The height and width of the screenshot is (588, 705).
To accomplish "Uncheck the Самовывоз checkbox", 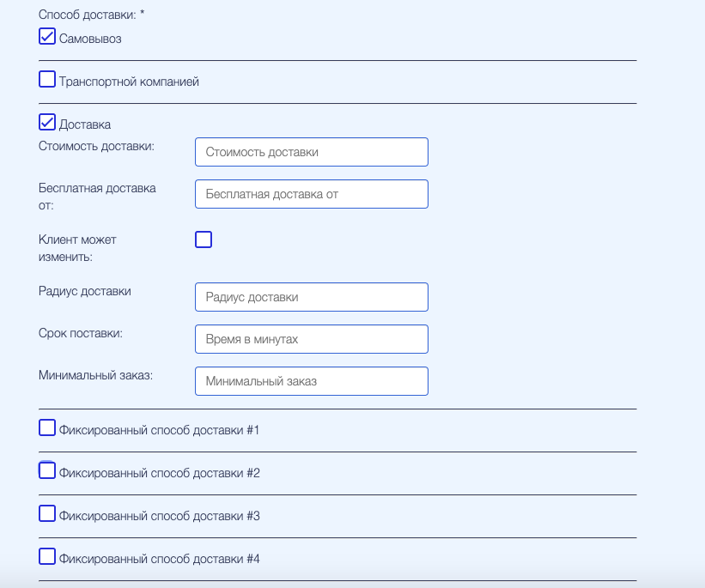I will (47, 37).
